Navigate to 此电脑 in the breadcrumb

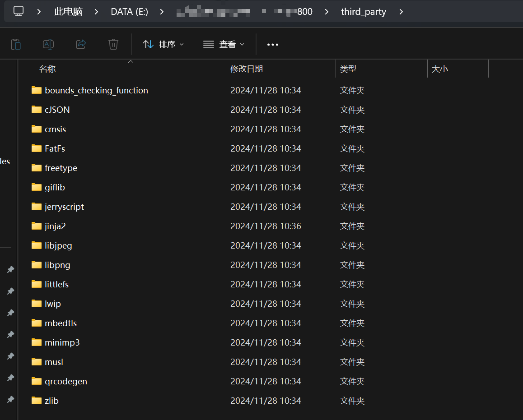click(68, 12)
